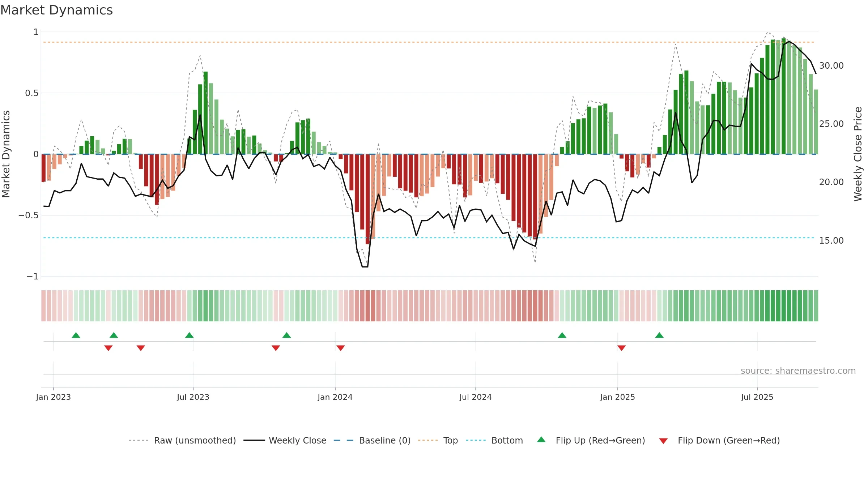Select the red Flip Down triangle just after Jan 2024
The height and width of the screenshot is (488, 868).
point(341,348)
